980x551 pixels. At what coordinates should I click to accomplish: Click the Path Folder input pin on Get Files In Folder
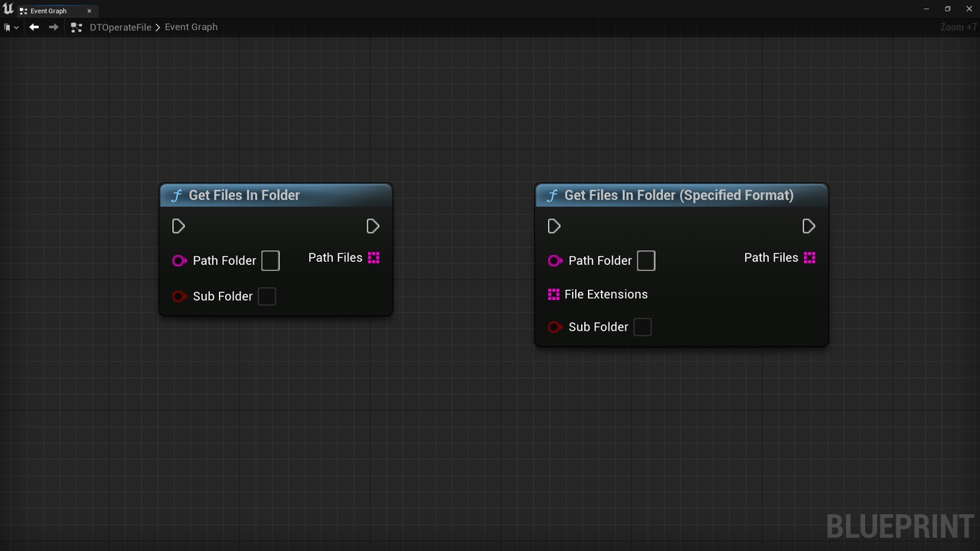pyautogui.click(x=179, y=260)
